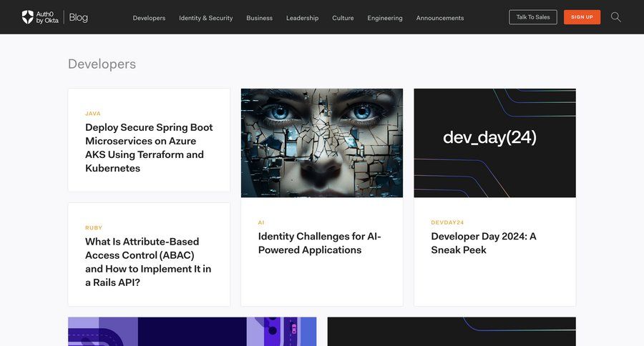Screen dimensions: 644x346
Task: Open the purple road illustration thumbnail
Action: click(x=192, y=332)
